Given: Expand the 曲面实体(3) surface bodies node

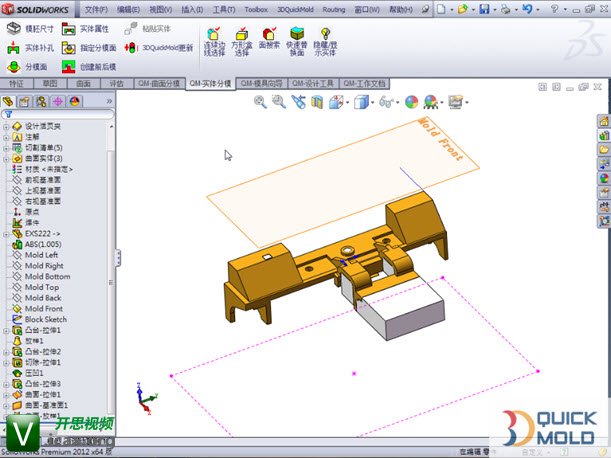Looking at the screenshot, I should click(6, 159).
